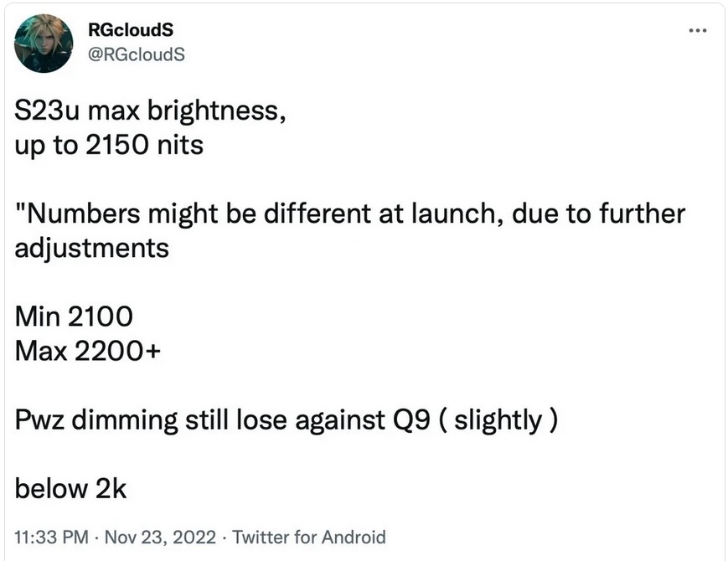Click the number '2150' in the tweet

(117, 145)
